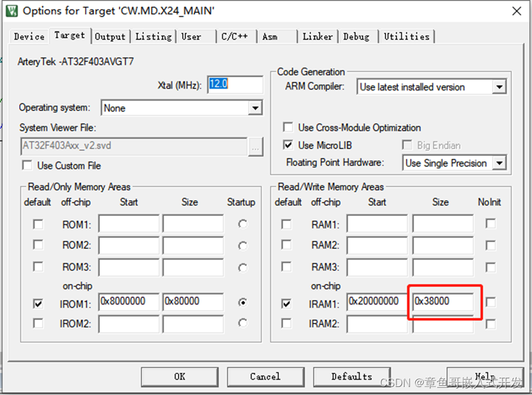
Task: Switch to the Linker tab
Action: point(318,36)
